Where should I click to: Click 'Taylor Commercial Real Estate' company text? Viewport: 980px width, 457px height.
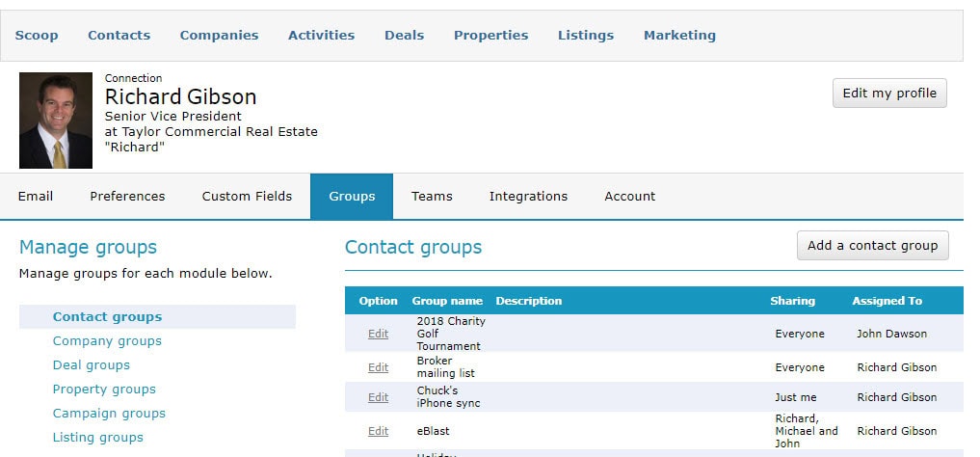click(220, 132)
